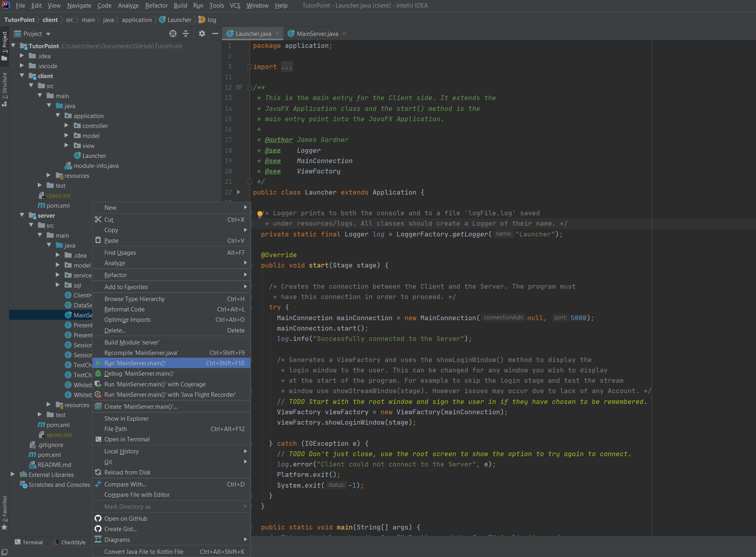This screenshot has height=557, width=756.
Task: Run 'MainServer.main()' with Coverage
Action: 171,384
